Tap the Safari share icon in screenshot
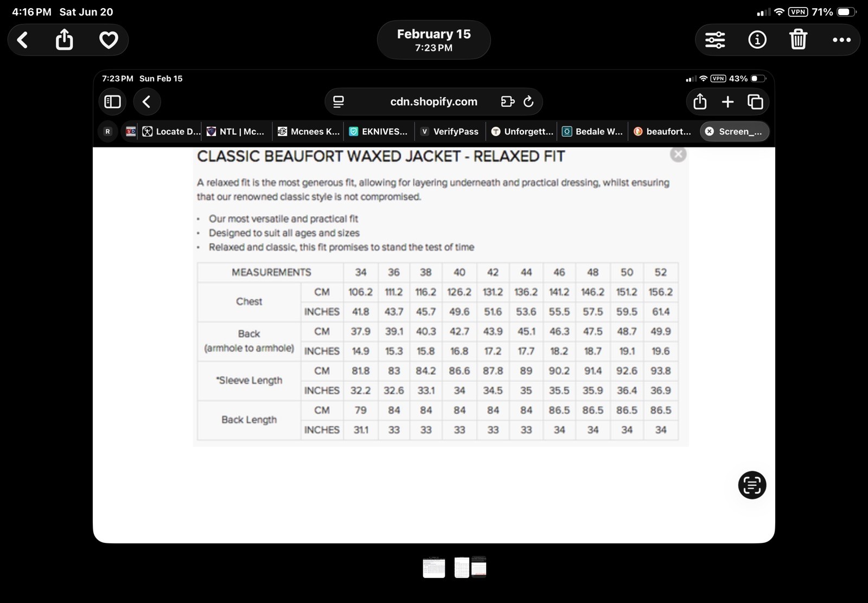 (700, 101)
